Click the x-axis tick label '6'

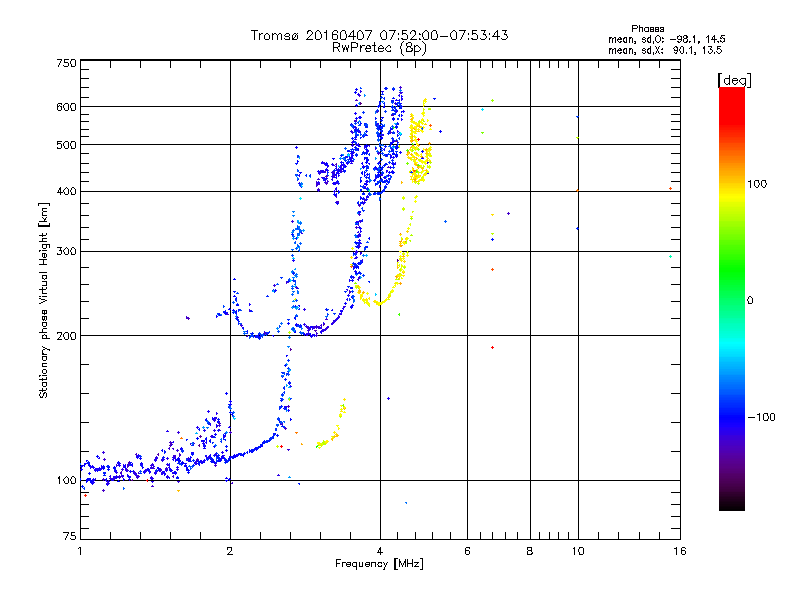(x=467, y=551)
